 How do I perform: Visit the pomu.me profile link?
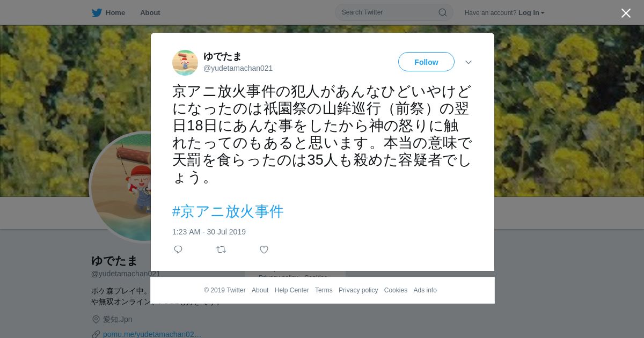(152, 334)
